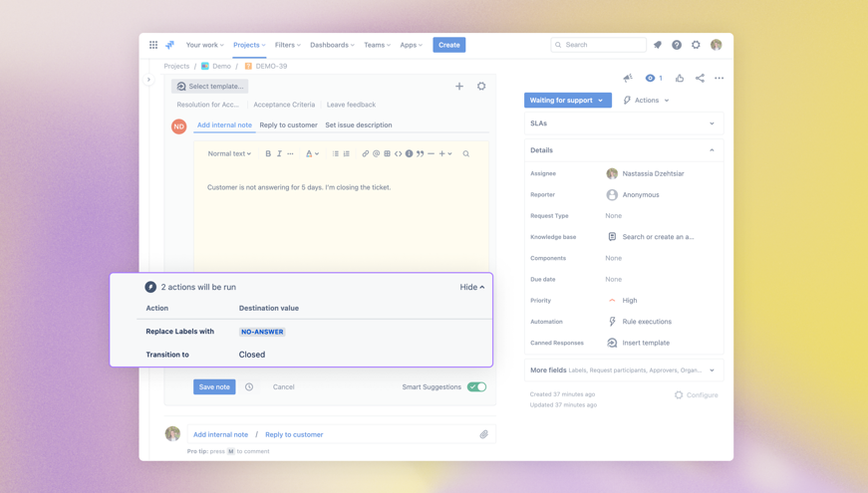Insert a mention with the @ icon
Image resolution: width=868 pixels, height=493 pixels.
[x=376, y=153]
